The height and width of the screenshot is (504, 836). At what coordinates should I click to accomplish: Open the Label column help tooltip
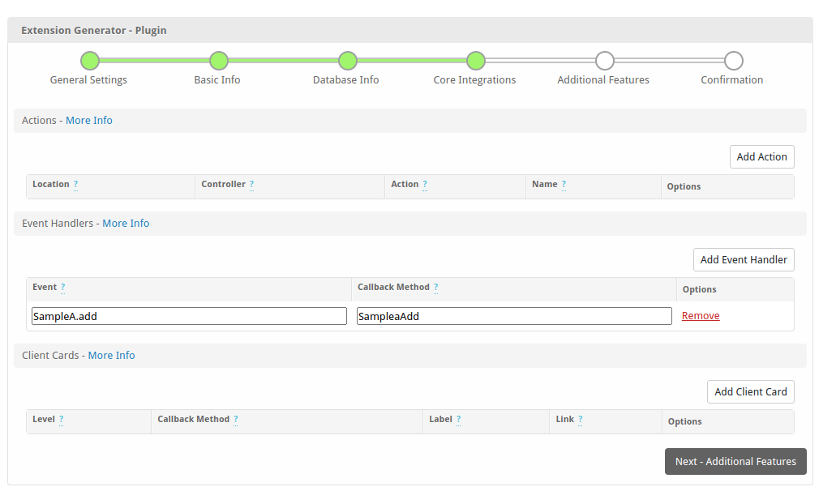point(458,420)
